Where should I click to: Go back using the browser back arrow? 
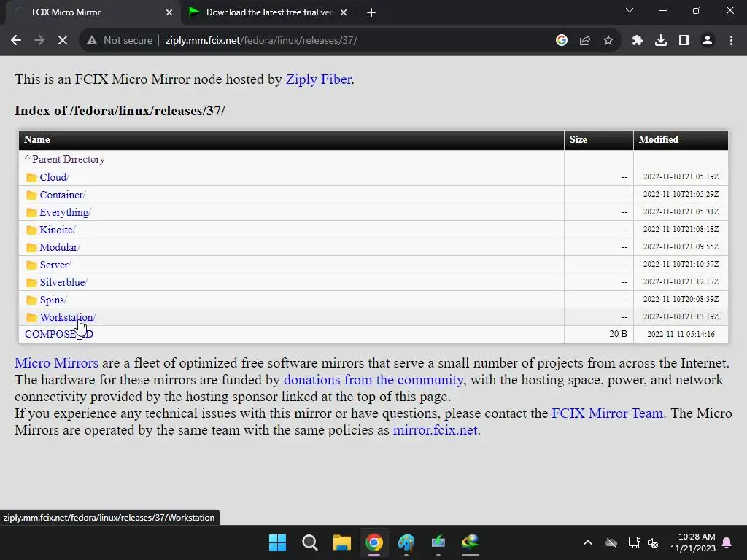tap(16, 41)
